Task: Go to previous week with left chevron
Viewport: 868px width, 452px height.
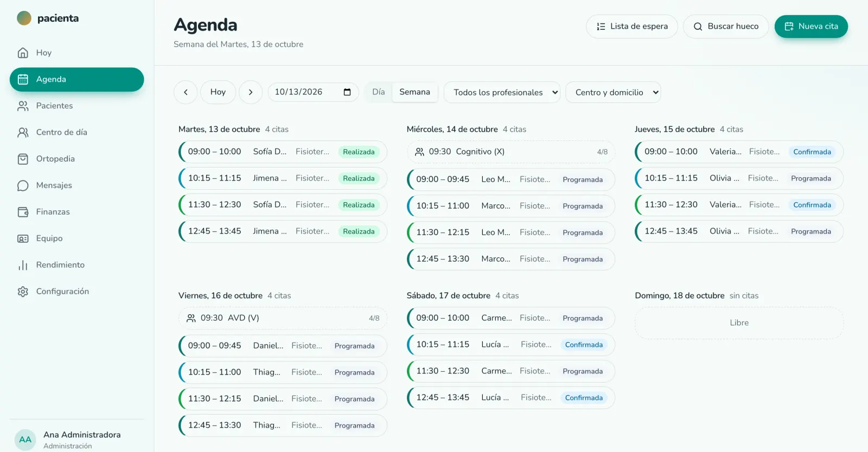Action: click(186, 92)
